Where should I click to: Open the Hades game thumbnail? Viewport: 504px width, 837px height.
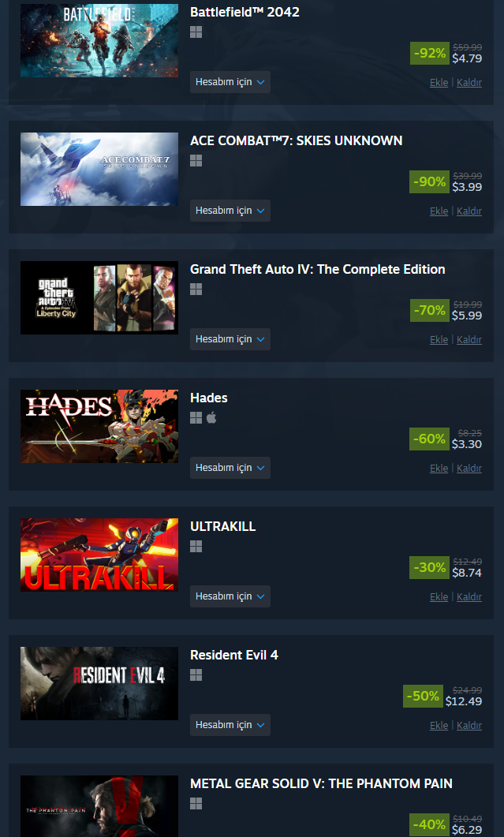point(99,426)
